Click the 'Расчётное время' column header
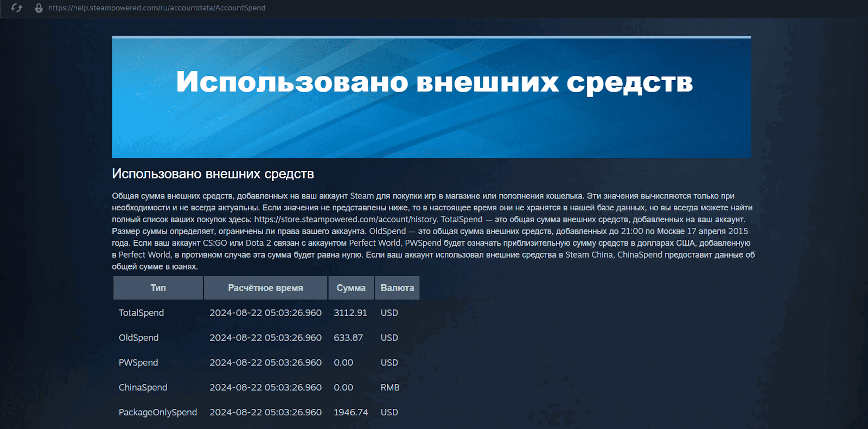This screenshot has width=868, height=429. point(265,288)
